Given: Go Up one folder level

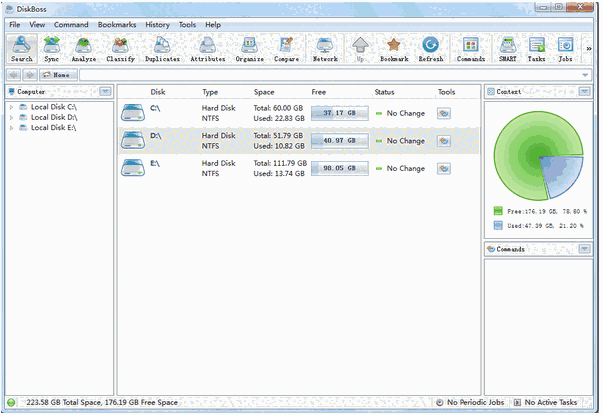Looking at the screenshot, I should point(360,48).
